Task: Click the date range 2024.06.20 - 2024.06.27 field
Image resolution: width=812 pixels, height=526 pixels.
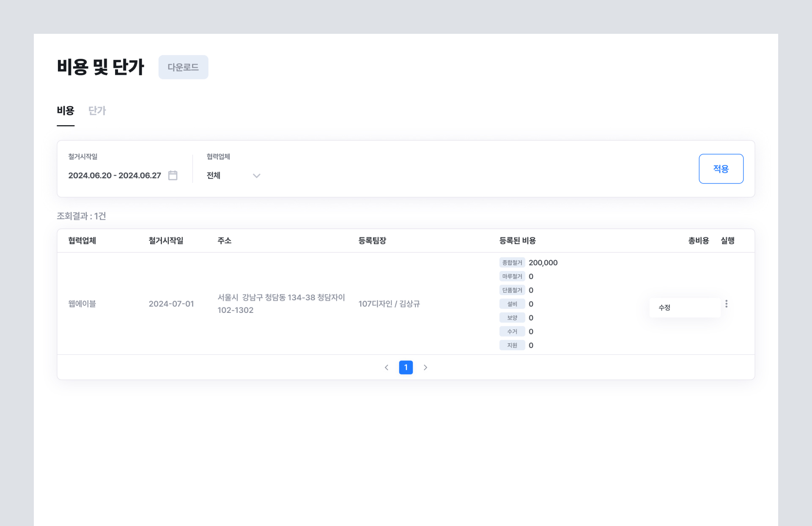Action: (x=115, y=175)
